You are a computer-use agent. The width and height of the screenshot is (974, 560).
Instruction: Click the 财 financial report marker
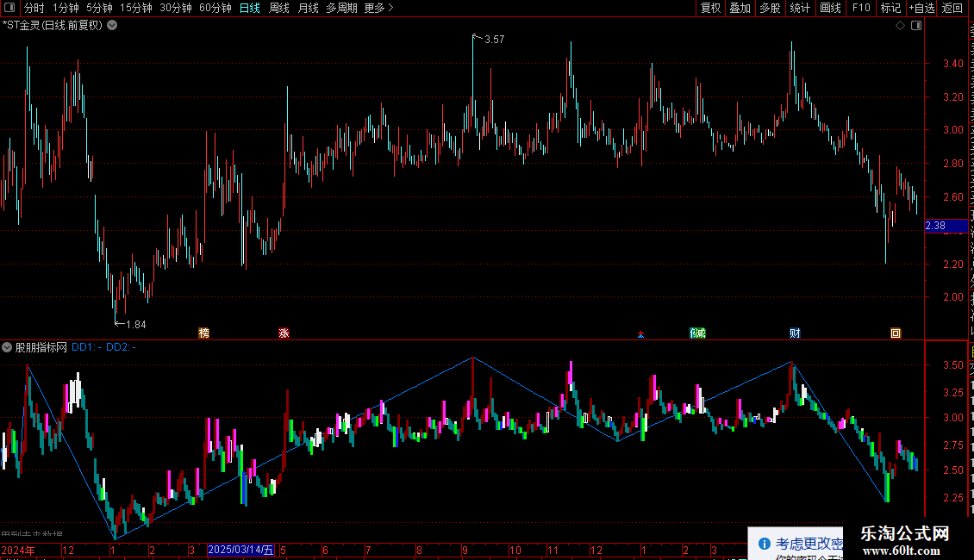[795, 333]
